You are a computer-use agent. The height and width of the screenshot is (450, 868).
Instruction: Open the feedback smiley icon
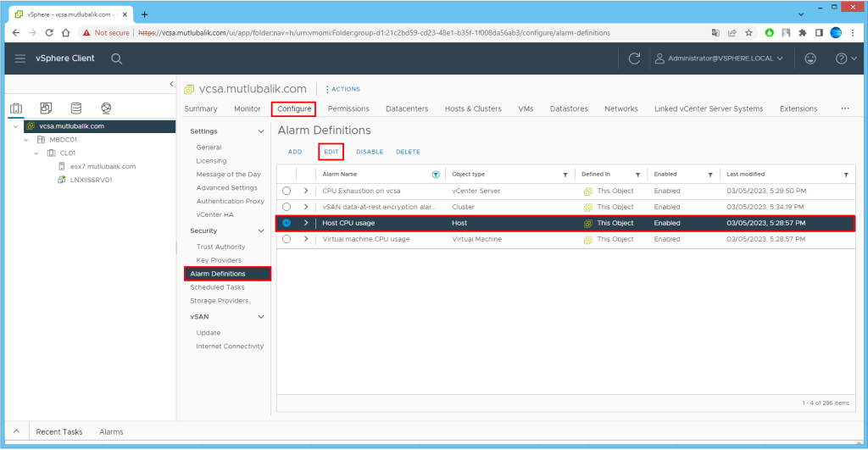pyautogui.click(x=810, y=58)
